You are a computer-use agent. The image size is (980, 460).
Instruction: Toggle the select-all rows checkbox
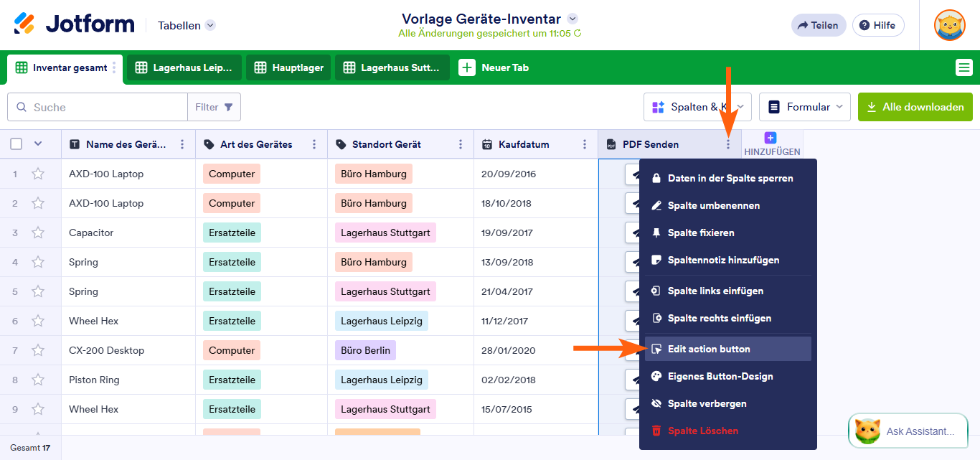[x=16, y=144]
